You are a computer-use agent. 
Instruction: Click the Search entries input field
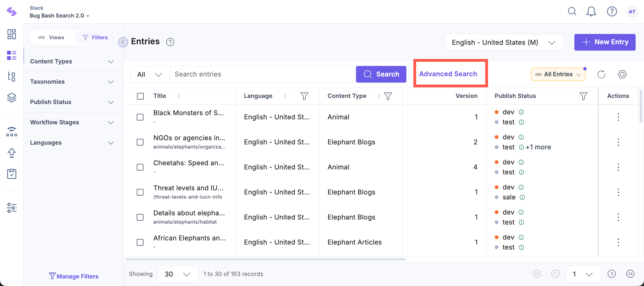(x=262, y=74)
